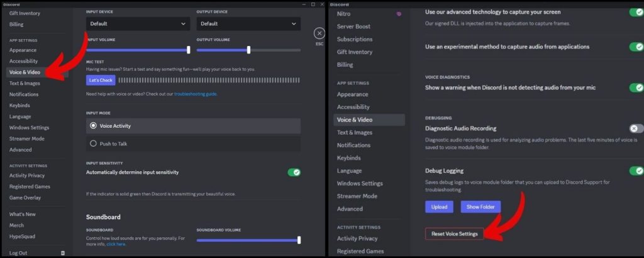Open the Nitro settings page
This screenshot has width=644, height=258.
click(x=344, y=14)
